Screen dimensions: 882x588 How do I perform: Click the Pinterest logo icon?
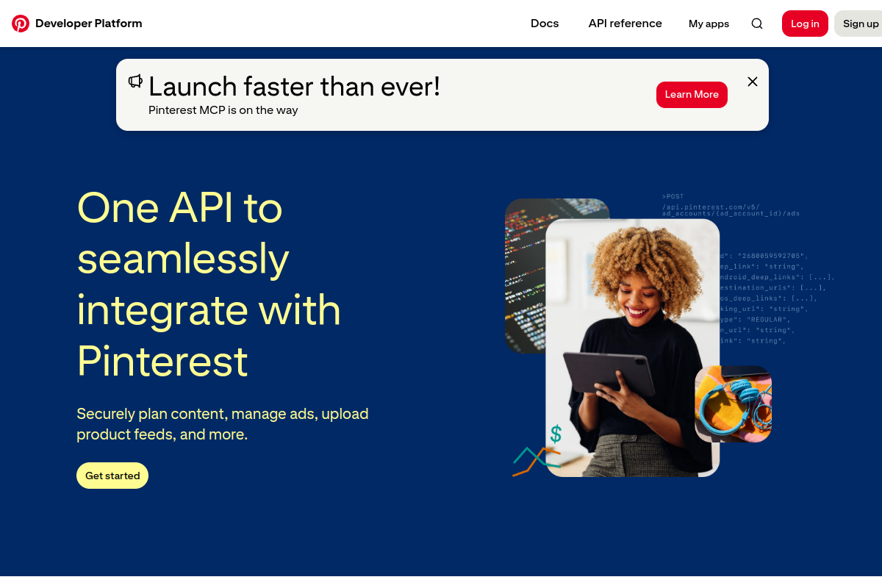(x=21, y=24)
